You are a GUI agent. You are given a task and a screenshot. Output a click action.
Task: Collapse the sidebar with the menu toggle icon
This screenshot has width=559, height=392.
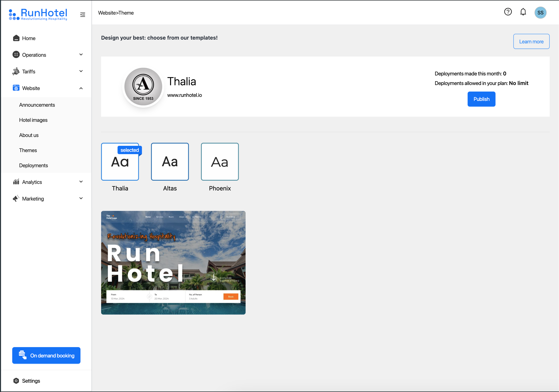(83, 15)
